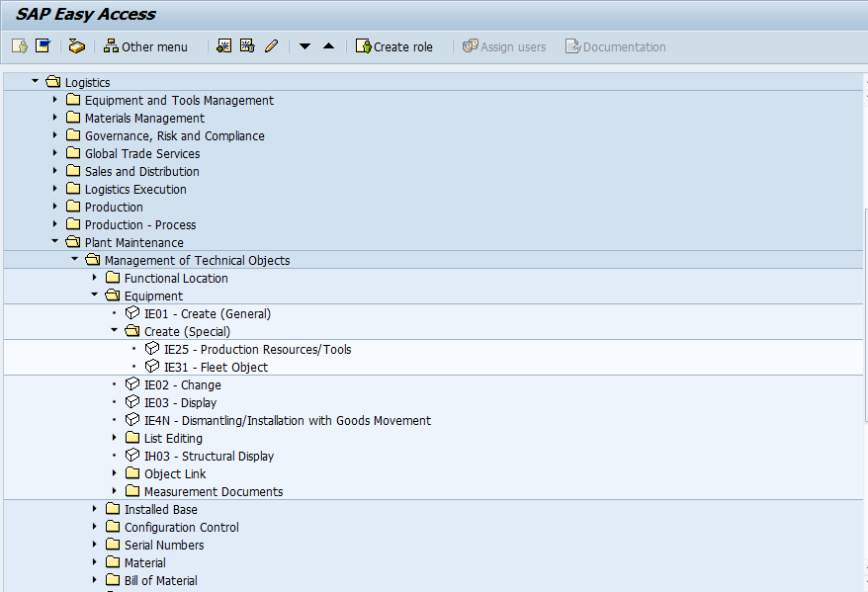Click the Create role button
Screen dimensions: 868x592
[x=395, y=45]
